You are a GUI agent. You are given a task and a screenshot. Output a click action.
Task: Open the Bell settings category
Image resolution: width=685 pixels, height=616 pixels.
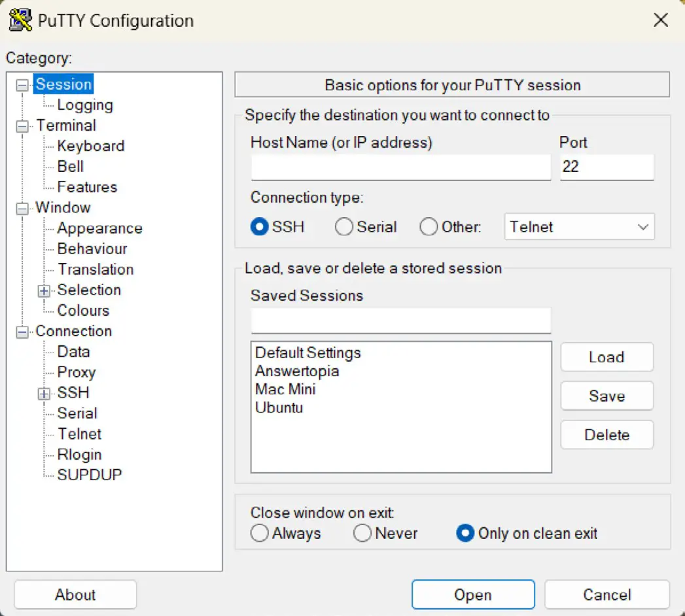[71, 166]
